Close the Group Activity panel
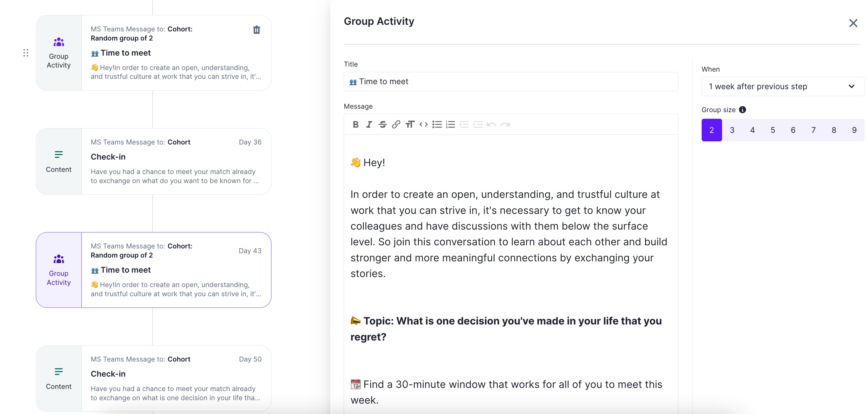The height and width of the screenshot is (414, 868). [853, 23]
